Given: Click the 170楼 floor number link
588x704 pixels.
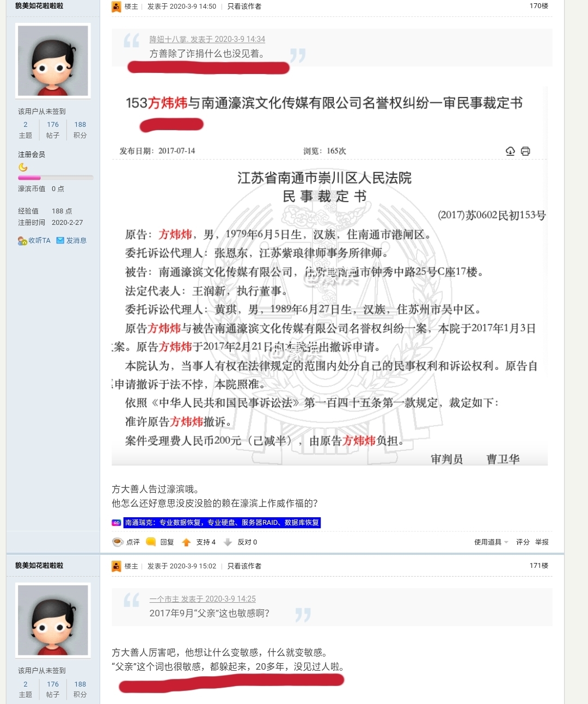Looking at the screenshot, I should [x=539, y=6].
